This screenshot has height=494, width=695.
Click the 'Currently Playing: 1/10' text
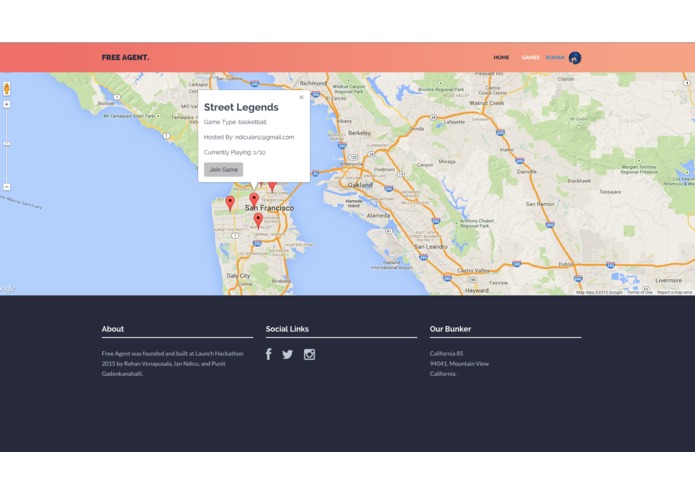234,152
